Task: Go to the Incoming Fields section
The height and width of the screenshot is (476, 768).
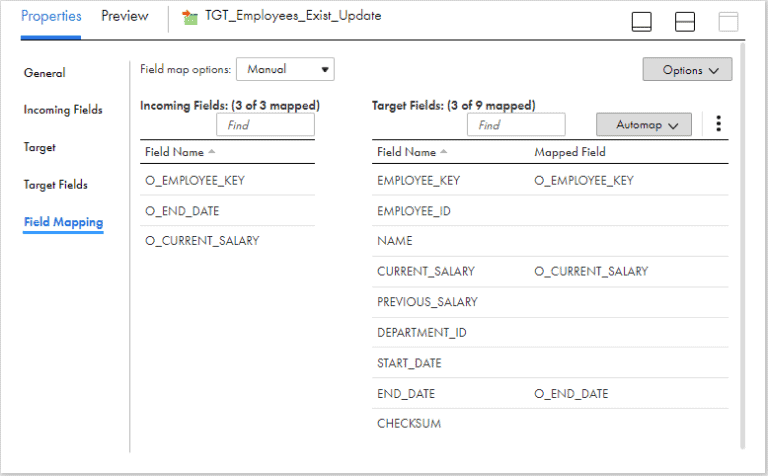Action: 63,110
